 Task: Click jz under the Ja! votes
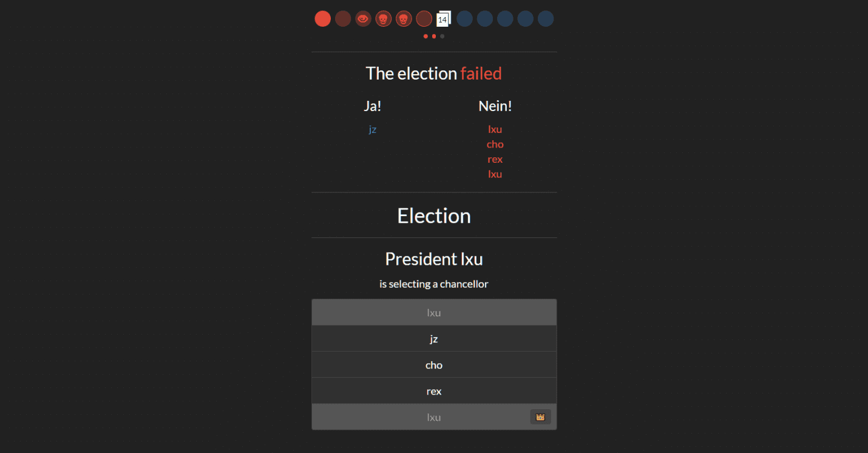(x=373, y=129)
